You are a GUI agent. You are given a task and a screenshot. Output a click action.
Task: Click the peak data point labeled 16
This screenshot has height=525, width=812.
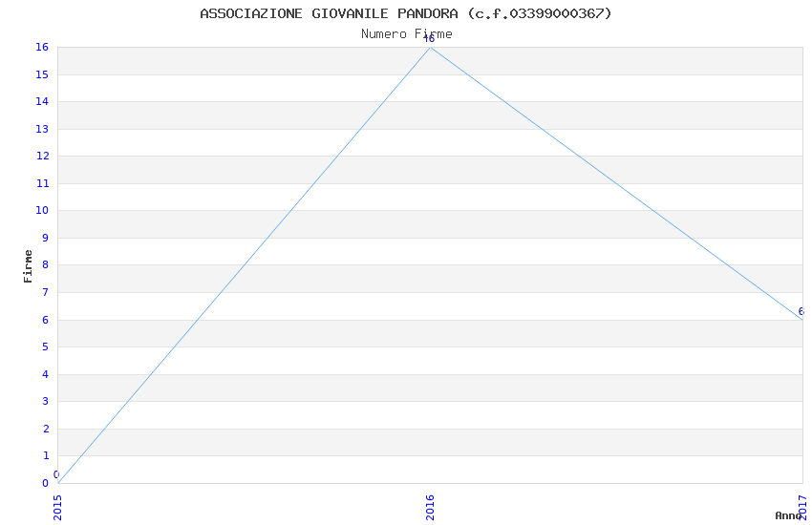coord(430,48)
